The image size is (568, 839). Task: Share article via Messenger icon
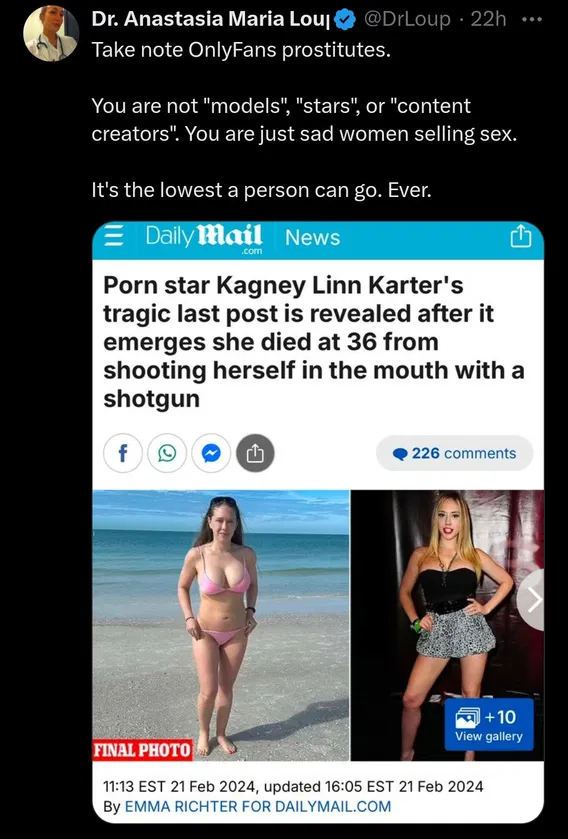(211, 453)
